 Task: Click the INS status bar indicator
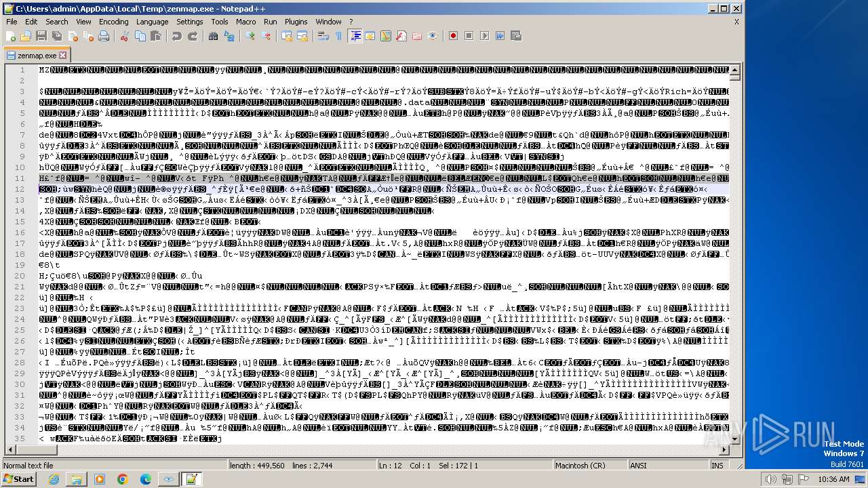click(717, 466)
